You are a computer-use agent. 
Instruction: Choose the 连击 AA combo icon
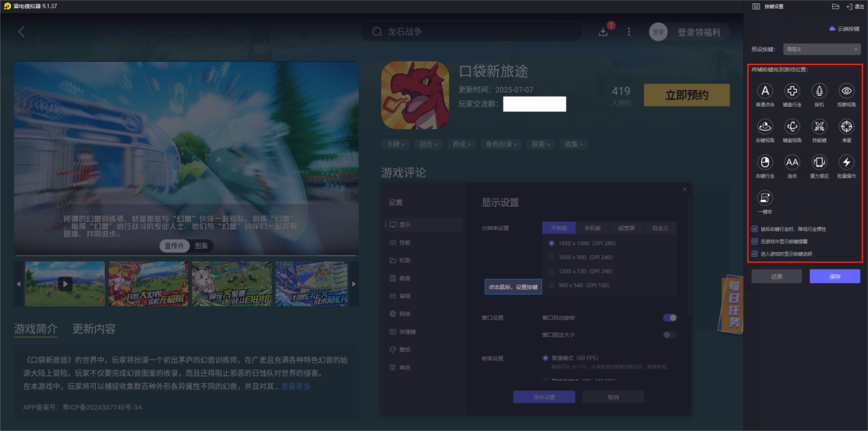(x=792, y=162)
